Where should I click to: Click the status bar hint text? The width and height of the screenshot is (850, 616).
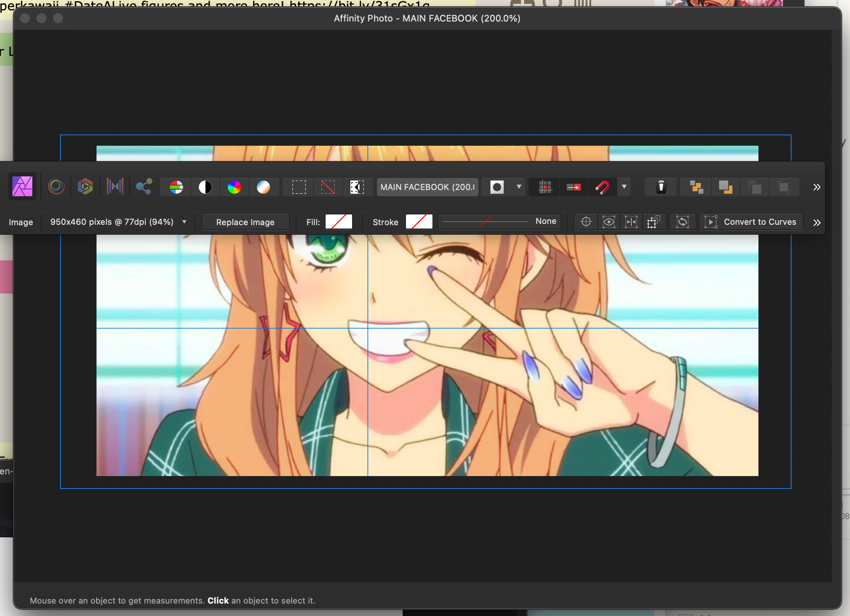click(x=173, y=601)
